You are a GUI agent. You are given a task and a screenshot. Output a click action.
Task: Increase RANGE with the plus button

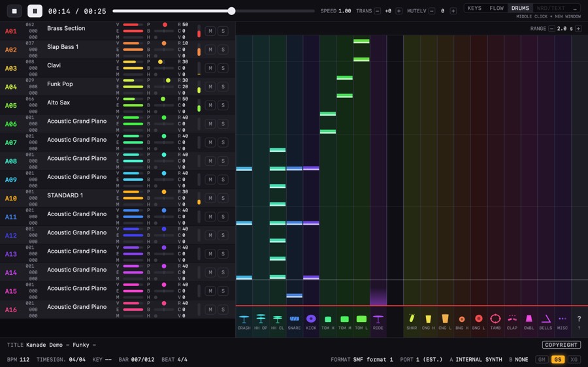(578, 29)
